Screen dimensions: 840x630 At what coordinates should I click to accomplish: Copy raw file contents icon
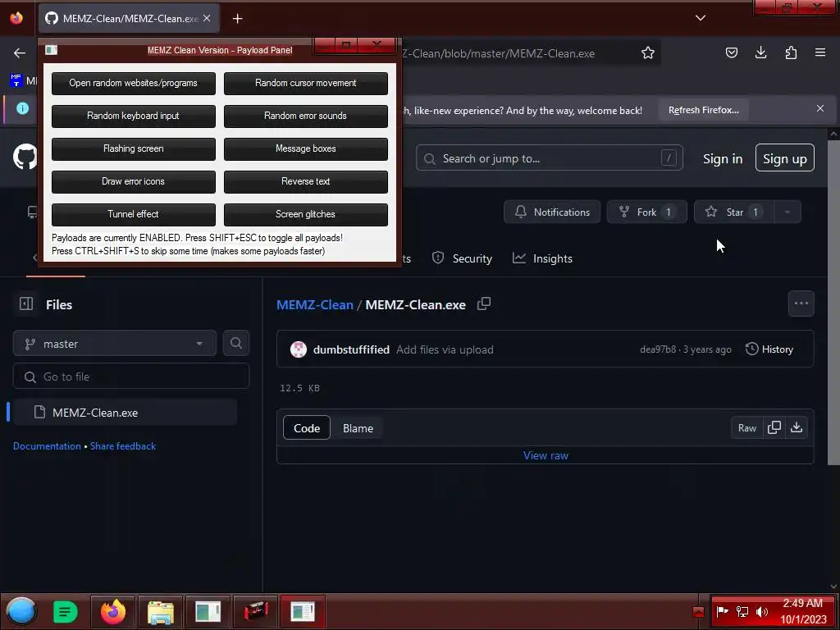[x=774, y=428]
